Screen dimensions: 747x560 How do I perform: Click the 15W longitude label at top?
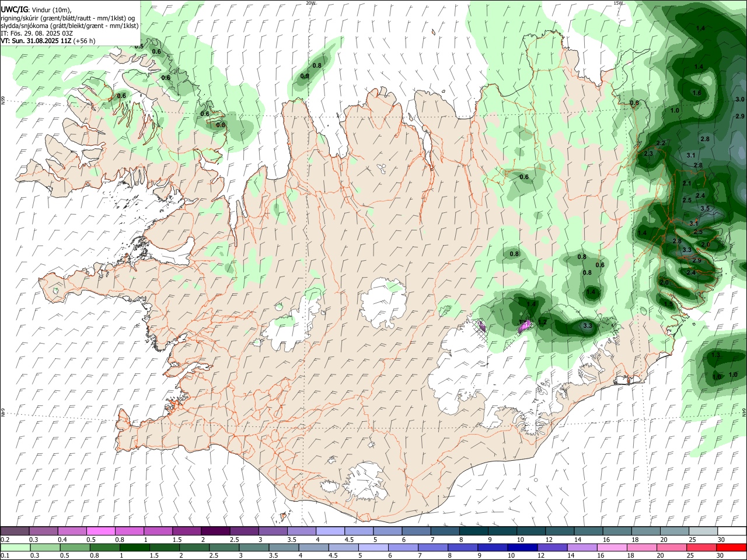click(617, 3)
